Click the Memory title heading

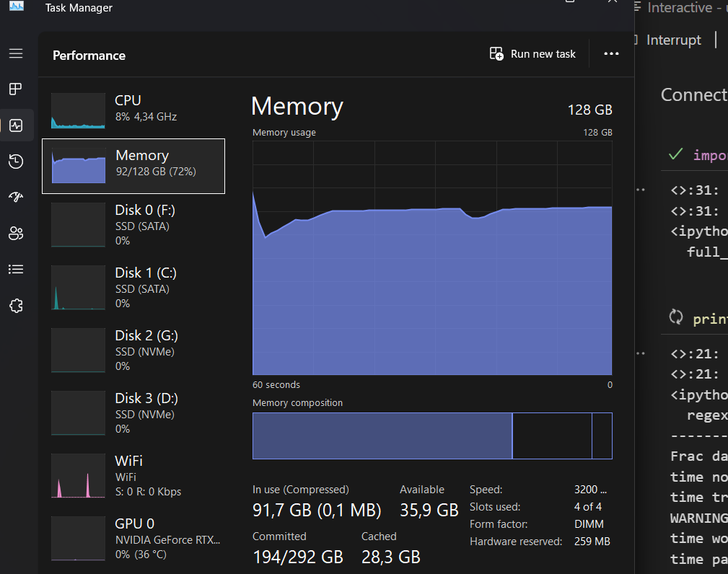297,106
